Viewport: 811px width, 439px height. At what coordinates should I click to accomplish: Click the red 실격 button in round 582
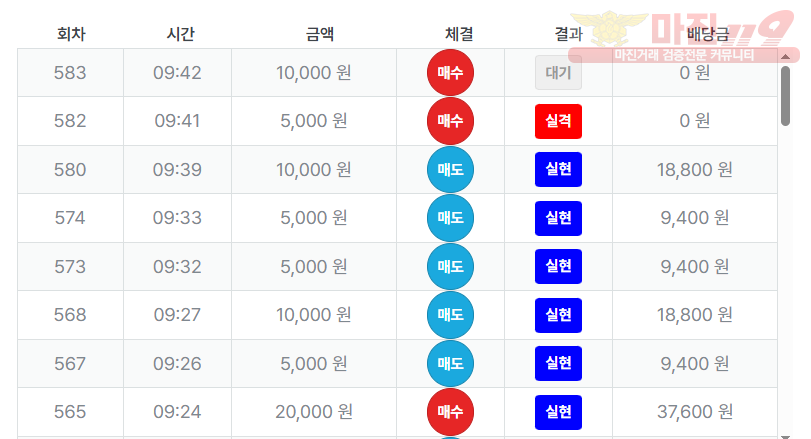click(x=558, y=121)
